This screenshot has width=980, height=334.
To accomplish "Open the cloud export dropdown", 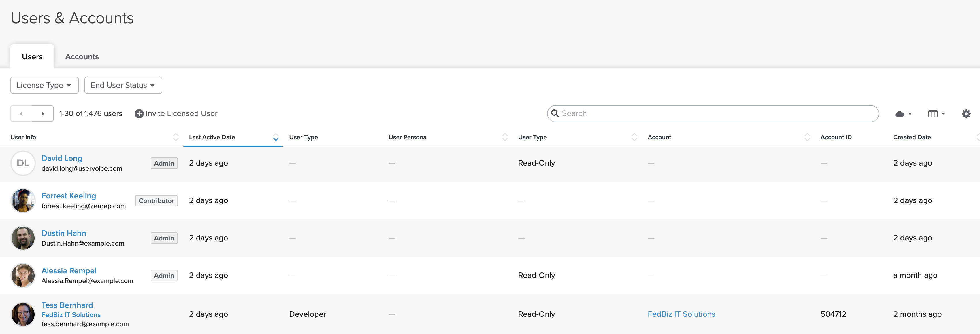I will [x=903, y=114].
